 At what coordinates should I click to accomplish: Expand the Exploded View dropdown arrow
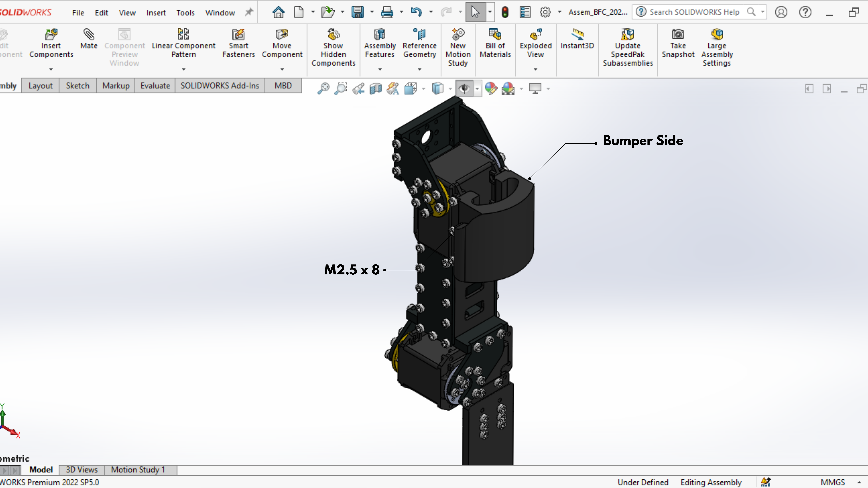tap(535, 69)
